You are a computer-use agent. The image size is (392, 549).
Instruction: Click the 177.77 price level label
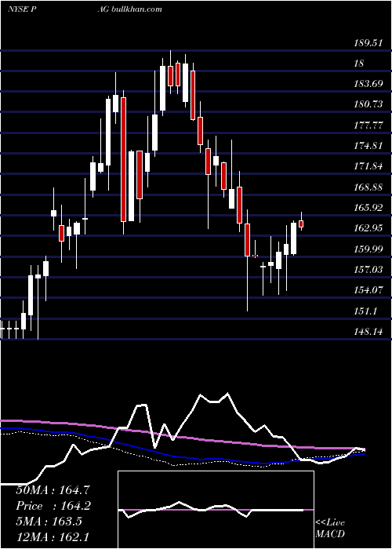tap(368, 125)
